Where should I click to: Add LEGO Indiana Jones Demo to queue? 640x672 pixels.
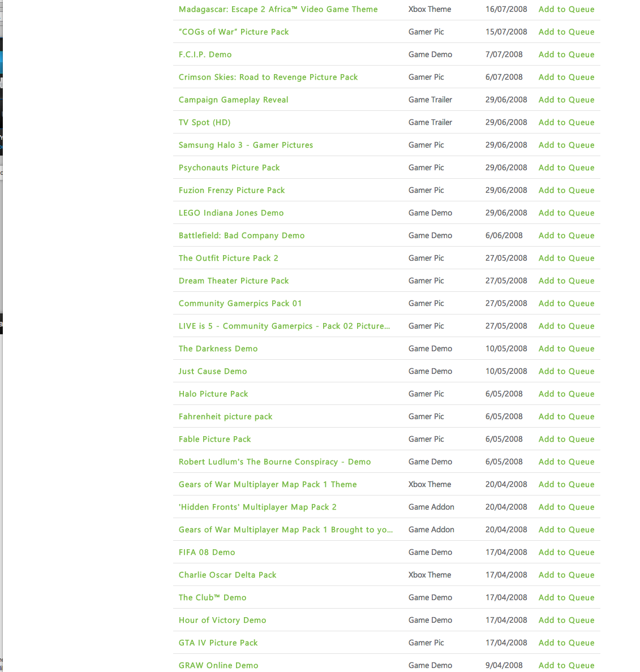[566, 213]
